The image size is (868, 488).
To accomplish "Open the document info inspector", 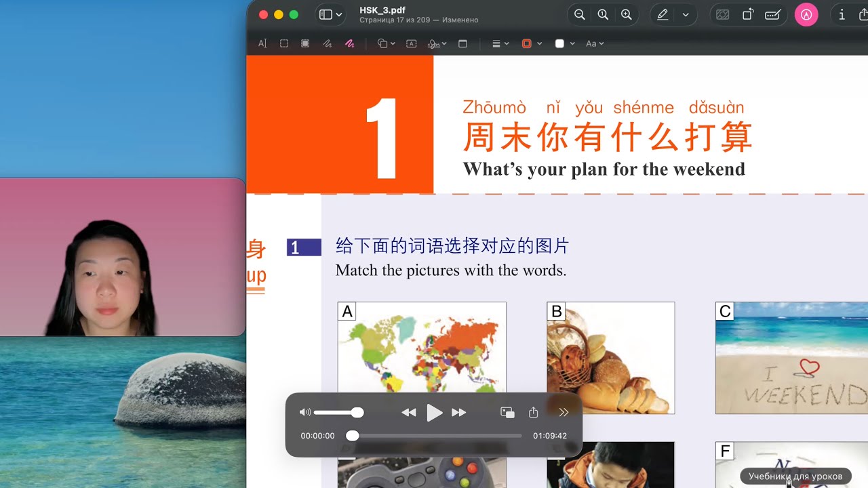I will [842, 14].
